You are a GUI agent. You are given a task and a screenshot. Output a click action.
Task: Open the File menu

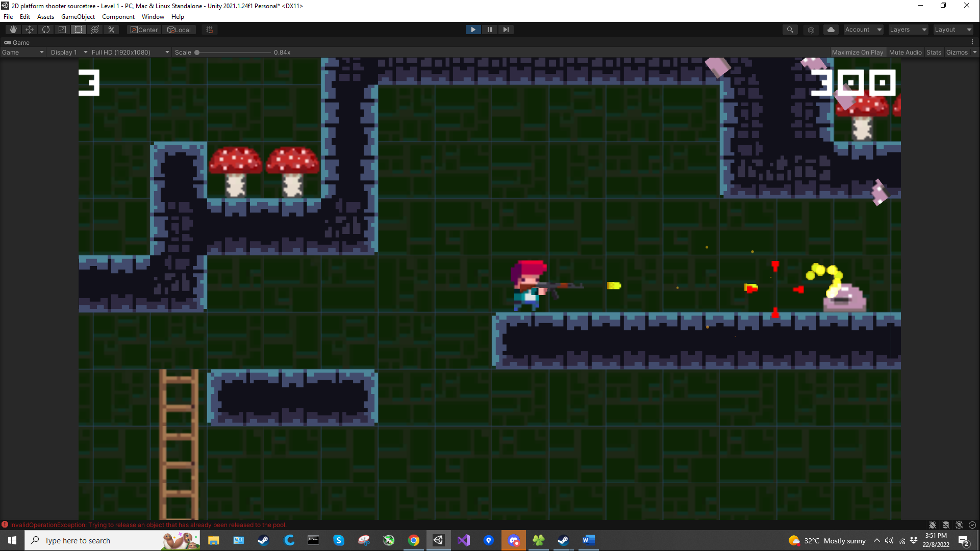click(8, 16)
